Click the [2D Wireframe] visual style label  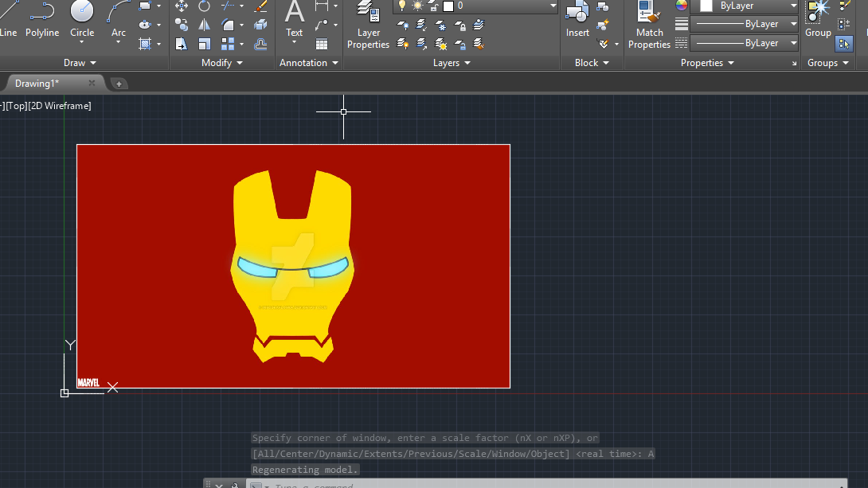[60, 106]
